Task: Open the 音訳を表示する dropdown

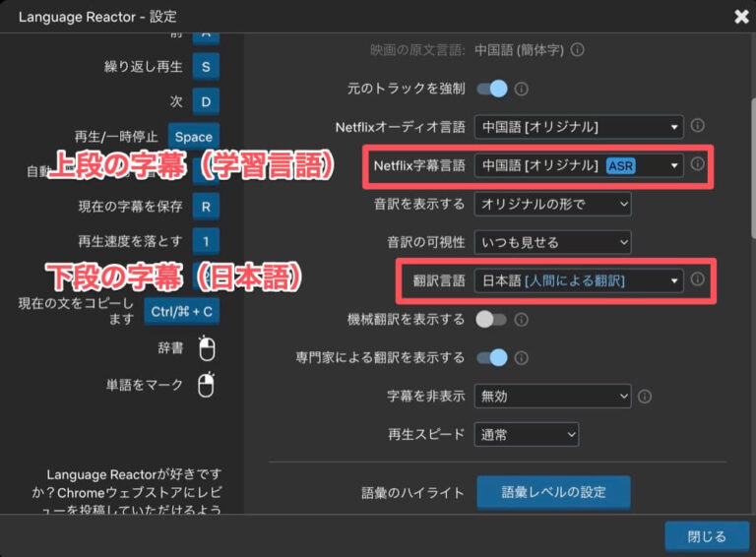Action: tap(552, 204)
